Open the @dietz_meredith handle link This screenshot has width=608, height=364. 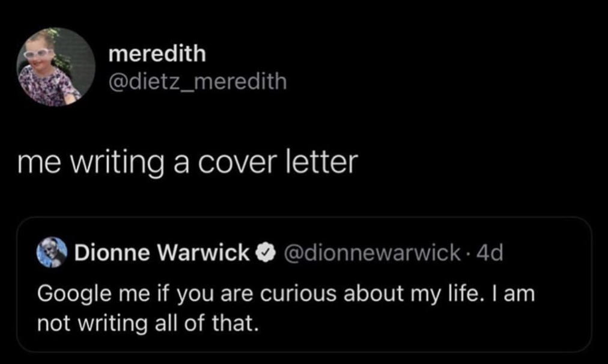pos(198,80)
